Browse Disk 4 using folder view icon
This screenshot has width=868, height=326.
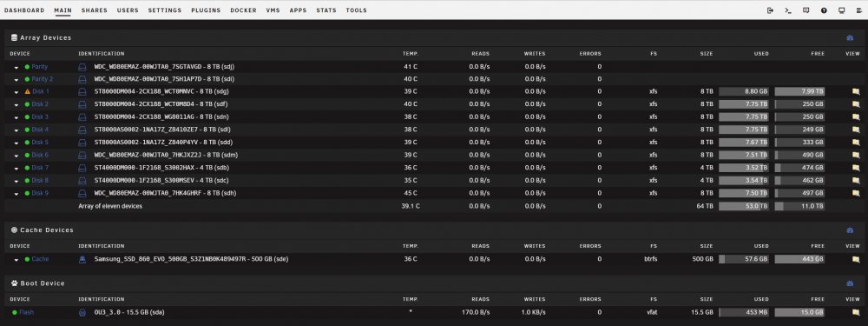(x=855, y=130)
